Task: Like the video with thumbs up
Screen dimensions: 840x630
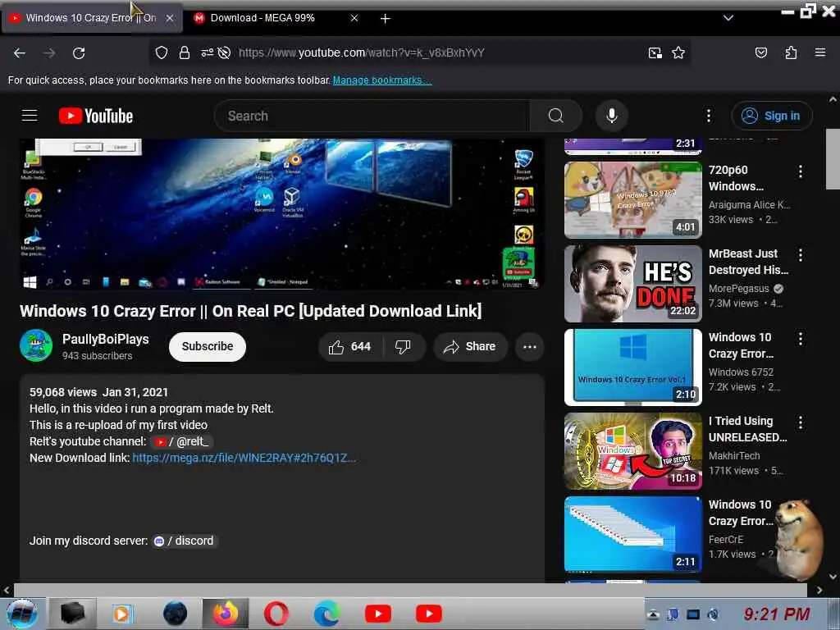Action: 350,347
